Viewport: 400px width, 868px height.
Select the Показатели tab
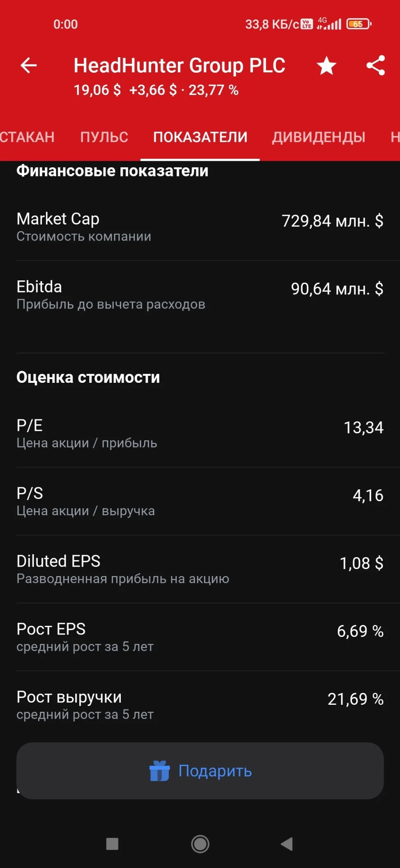200,137
